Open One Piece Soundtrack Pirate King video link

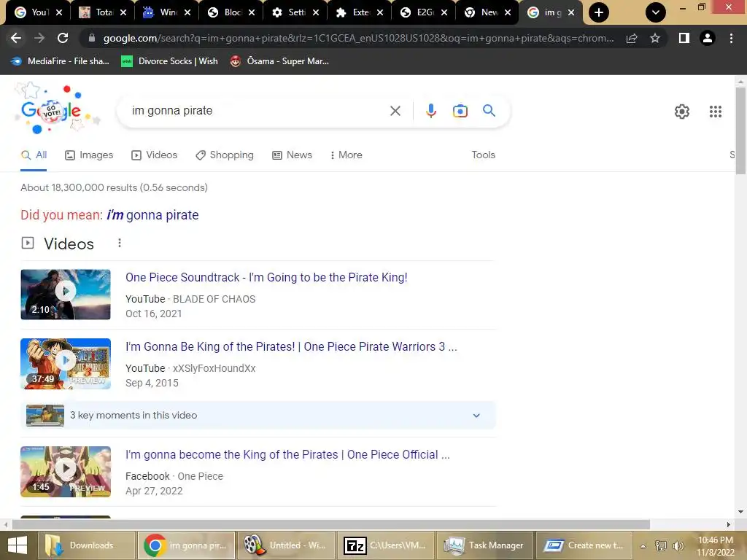266,277
